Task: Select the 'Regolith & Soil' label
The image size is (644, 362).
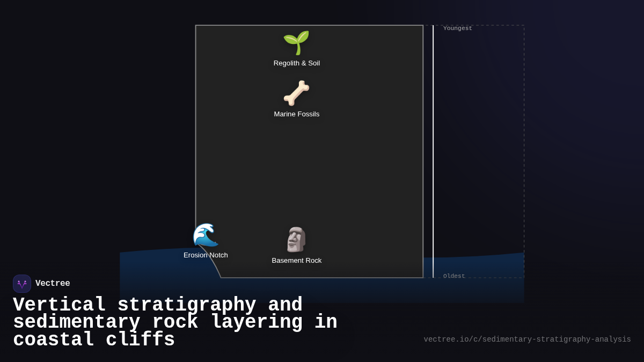Action: [296, 63]
